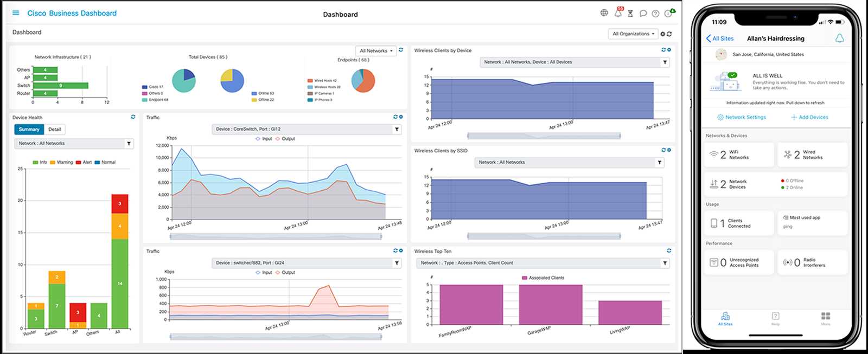
Task: Expand the All Networks dropdown
Action: [376, 50]
